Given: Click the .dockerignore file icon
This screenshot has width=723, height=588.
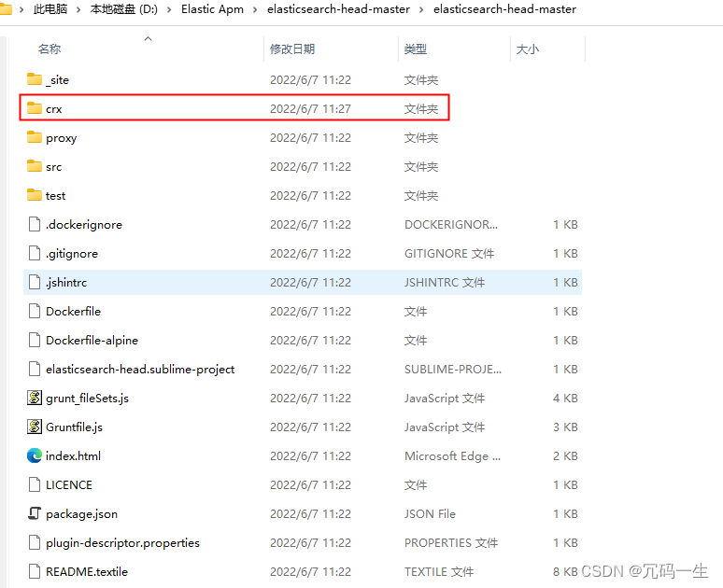Looking at the screenshot, I should click(x=35, y=224).
